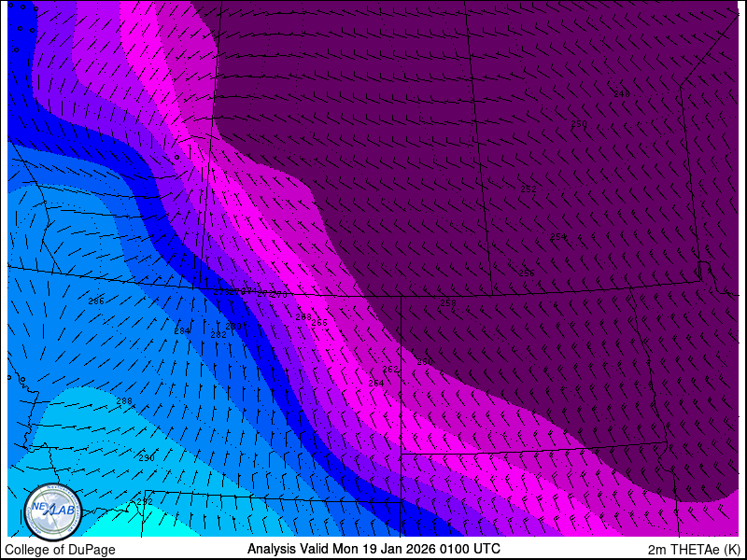Click the Analysis Valid Mon 19 Jan 2026 timestamp
Viewport: 747px width, 560px height.
pos(374,549)
